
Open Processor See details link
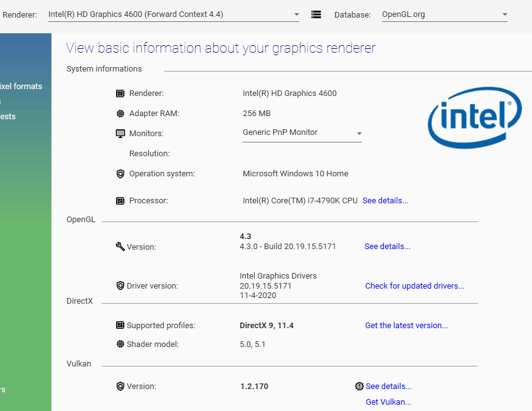(385, 201)
